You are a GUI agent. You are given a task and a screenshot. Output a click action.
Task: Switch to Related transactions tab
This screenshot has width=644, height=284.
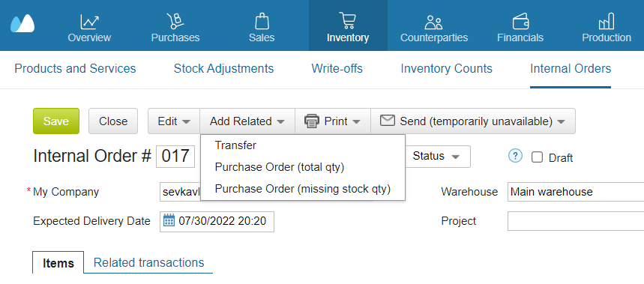pos(148,262)
